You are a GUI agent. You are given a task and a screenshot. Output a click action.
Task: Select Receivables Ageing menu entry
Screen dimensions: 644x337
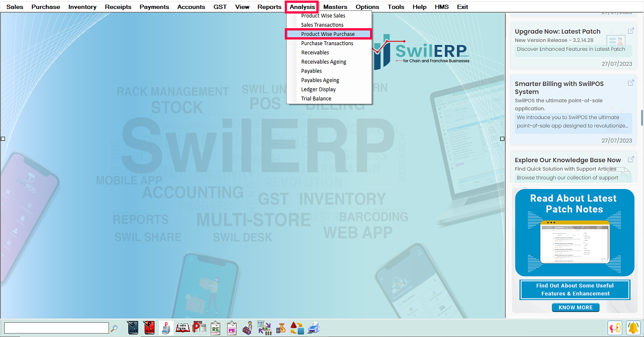pyautogui.click(x=329, y=62)
